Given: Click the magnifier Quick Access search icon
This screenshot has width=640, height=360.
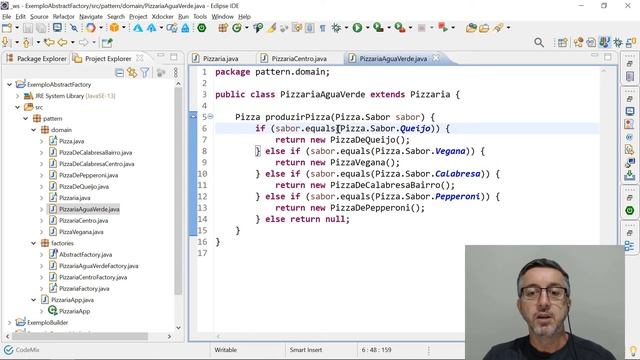Looking at the screenshot, I should tap(539, 42).
